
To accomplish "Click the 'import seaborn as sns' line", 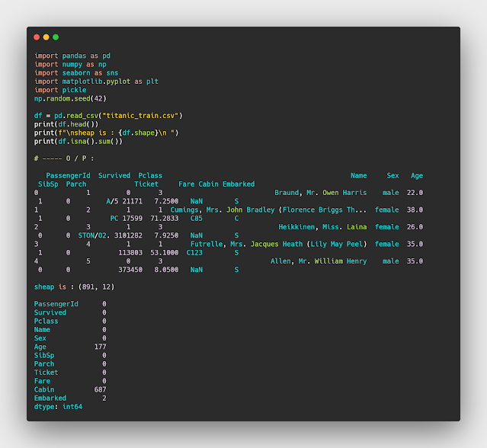I will (76, 72).
